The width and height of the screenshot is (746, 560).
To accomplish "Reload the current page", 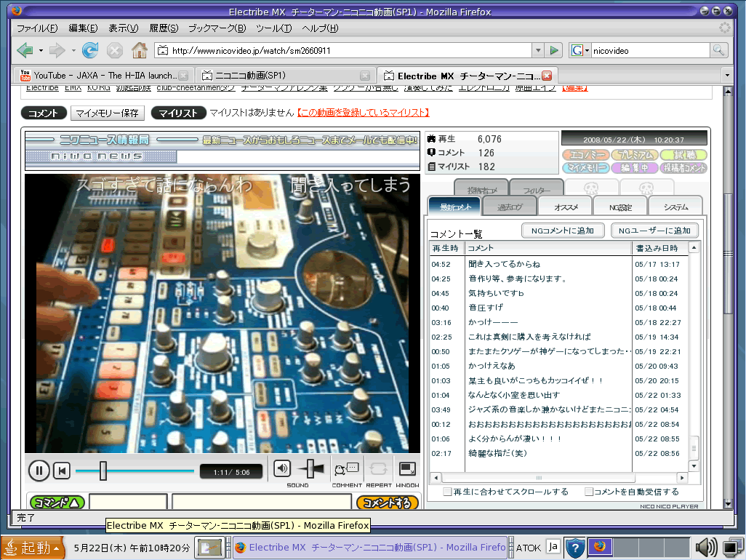I will 90,50.
